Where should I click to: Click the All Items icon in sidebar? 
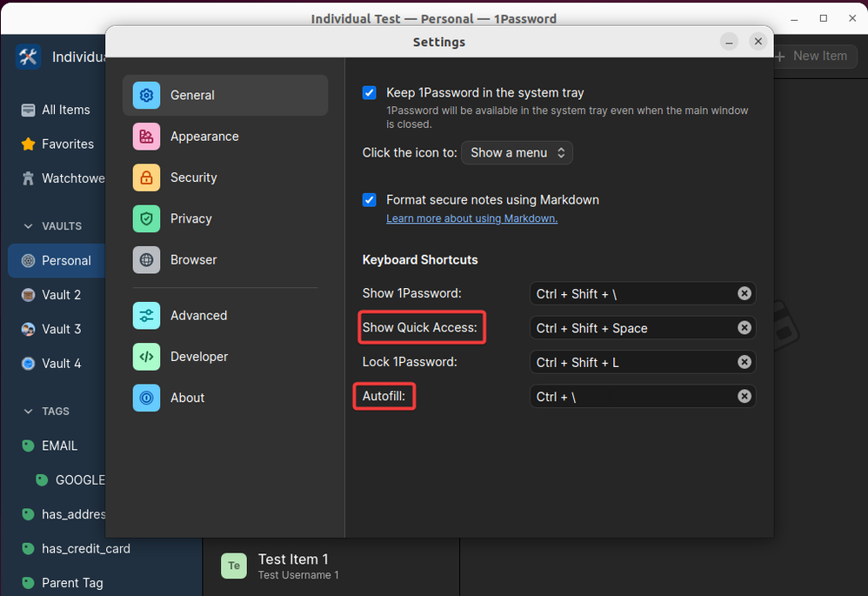pos(28,110)
